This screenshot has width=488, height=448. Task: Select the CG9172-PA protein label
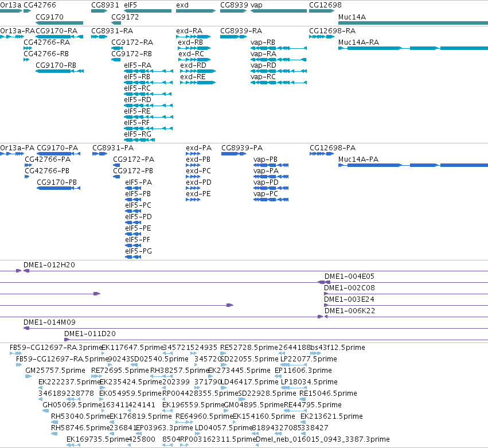[x=134, y=159]
